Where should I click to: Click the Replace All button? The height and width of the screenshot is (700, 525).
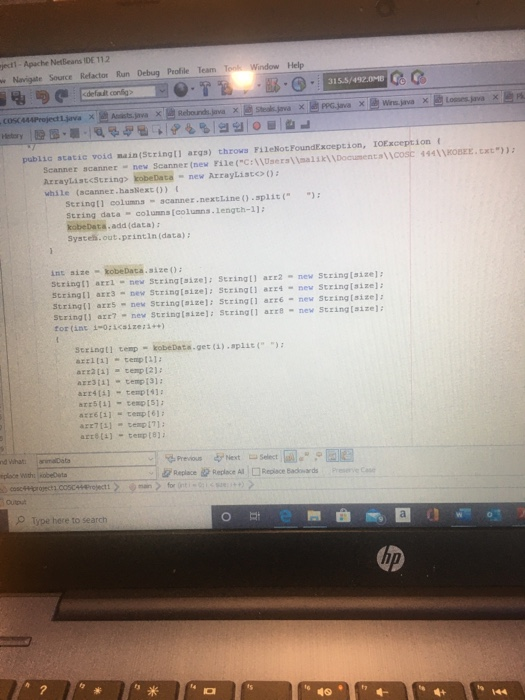[223, 472]
